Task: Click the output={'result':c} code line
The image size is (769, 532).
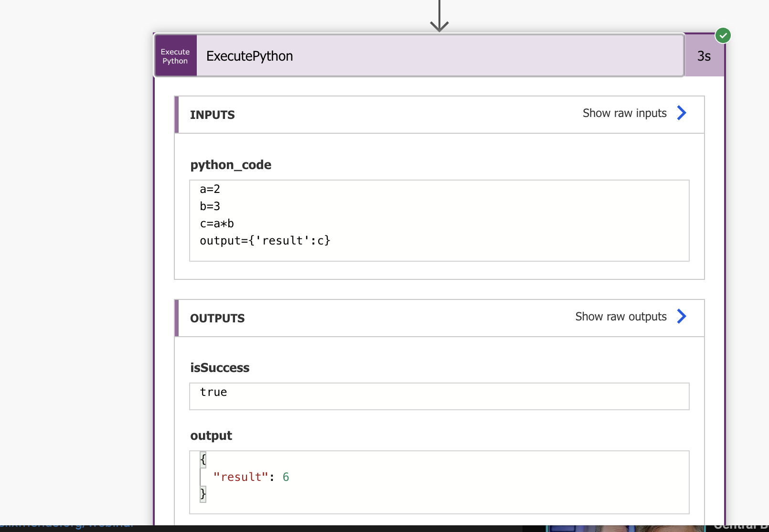Action: pos(265,241)
